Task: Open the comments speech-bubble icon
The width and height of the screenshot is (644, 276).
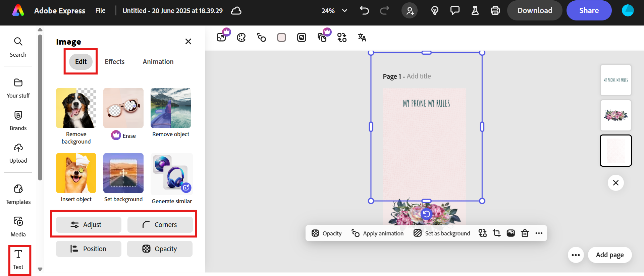Action: (455, 11)
